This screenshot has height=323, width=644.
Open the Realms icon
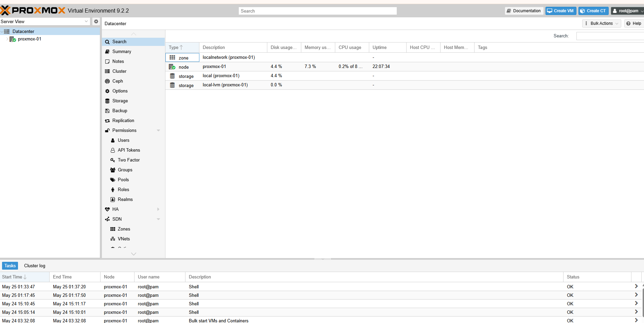point(113,200)
